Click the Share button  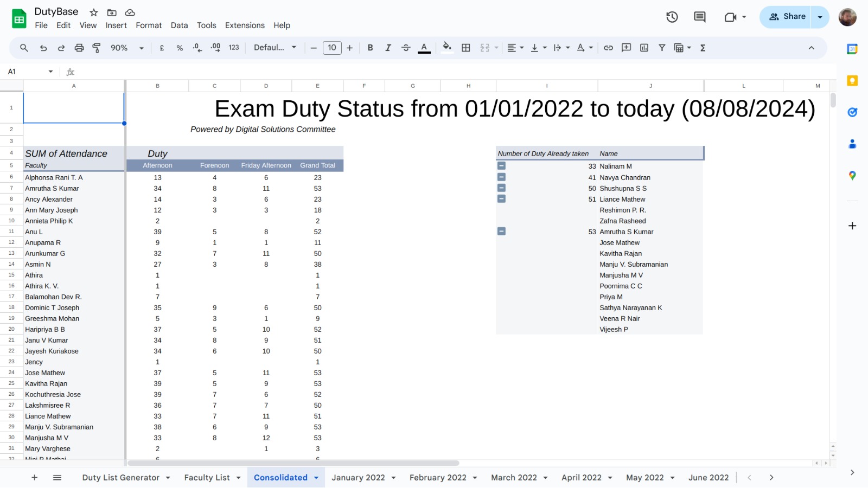[787, 17]
